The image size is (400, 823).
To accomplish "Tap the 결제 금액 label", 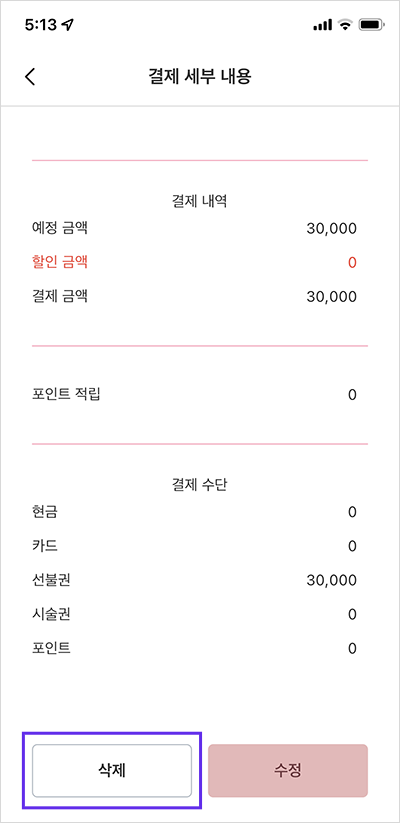I will coord(60,296).
